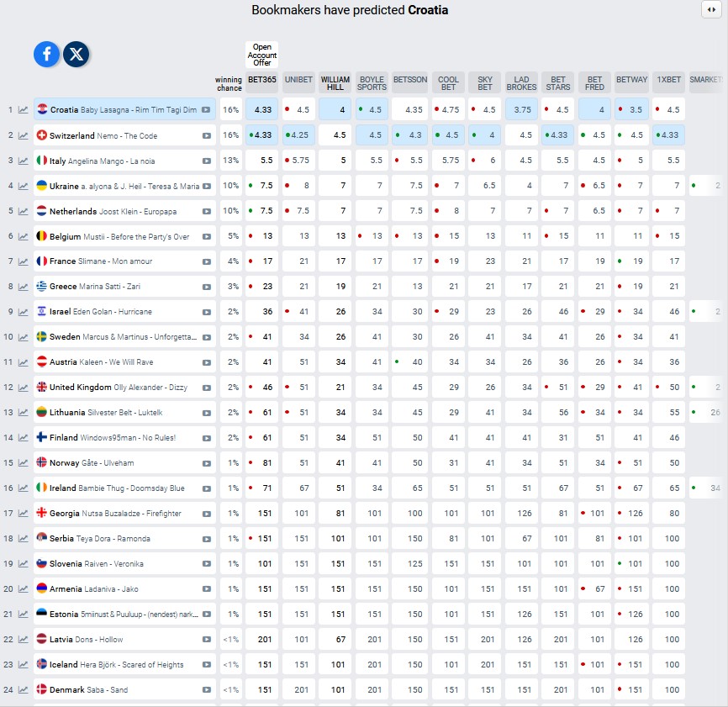Play video for Ukraine Teresa & Maria
Viewport: 728px width, 707px height.
pos(207,186)
